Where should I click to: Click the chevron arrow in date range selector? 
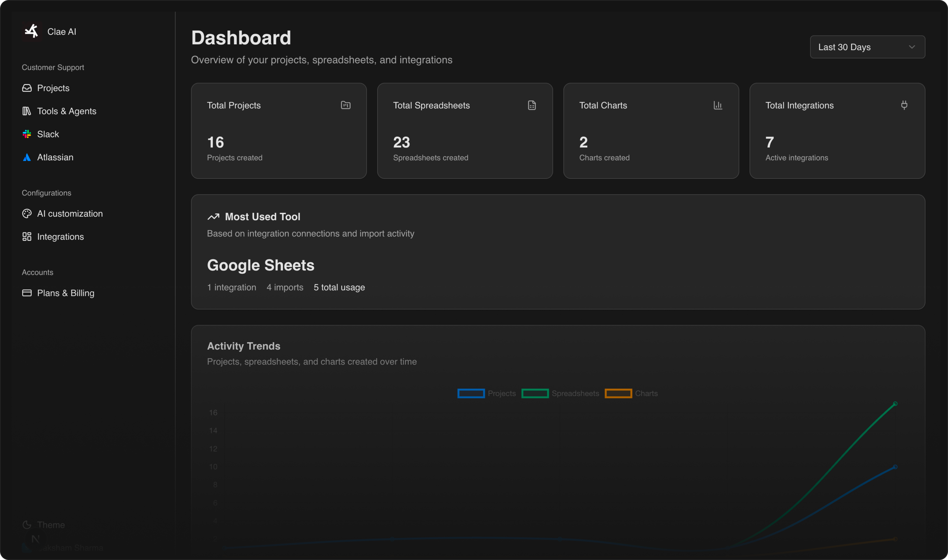point(912,47)
